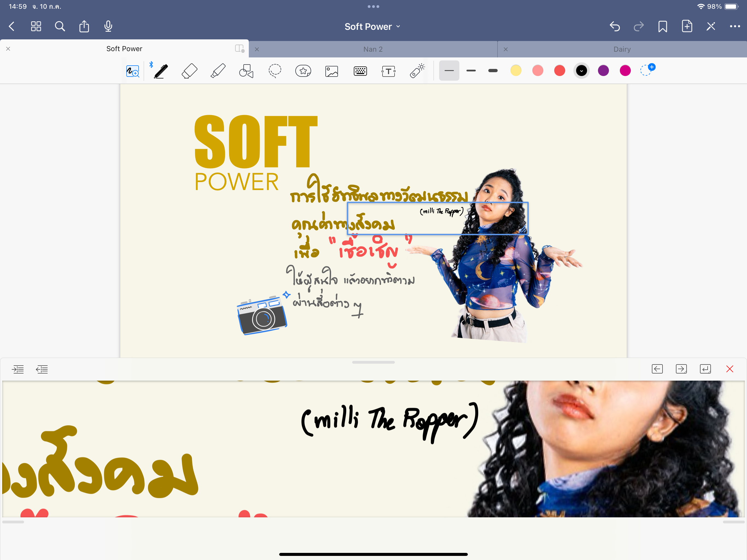This screenshot has width=747, height=560.
Task: Click the zoom panel resize handle
Action: [x=373, y=362]
